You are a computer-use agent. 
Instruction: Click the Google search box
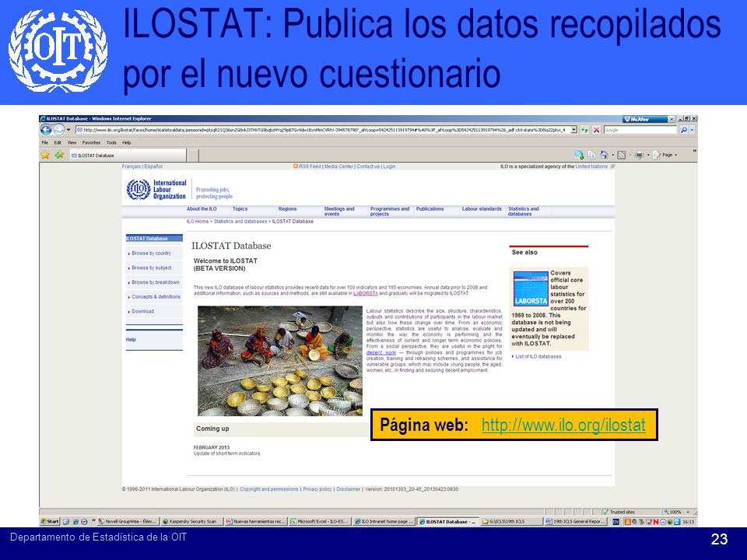tap(640, 130)
